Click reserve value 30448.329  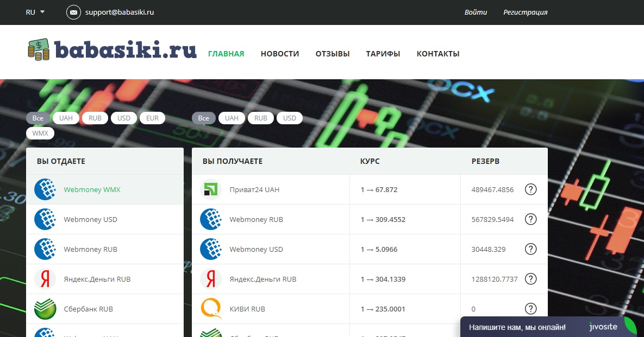489,249
